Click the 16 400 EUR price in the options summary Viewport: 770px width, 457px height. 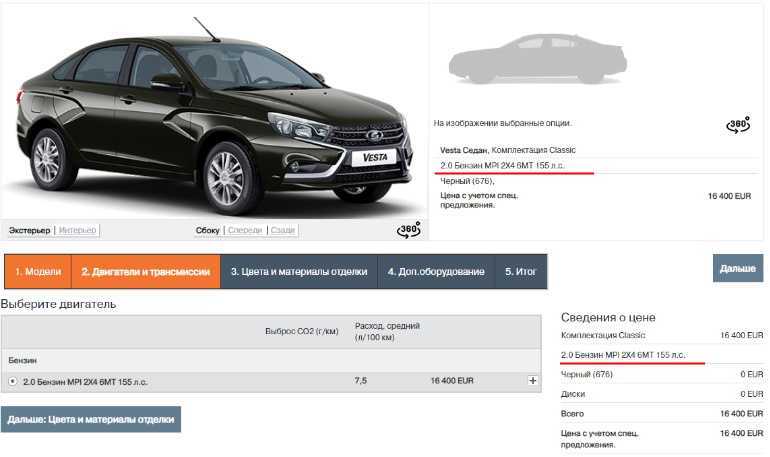click(x=729, y=196)
